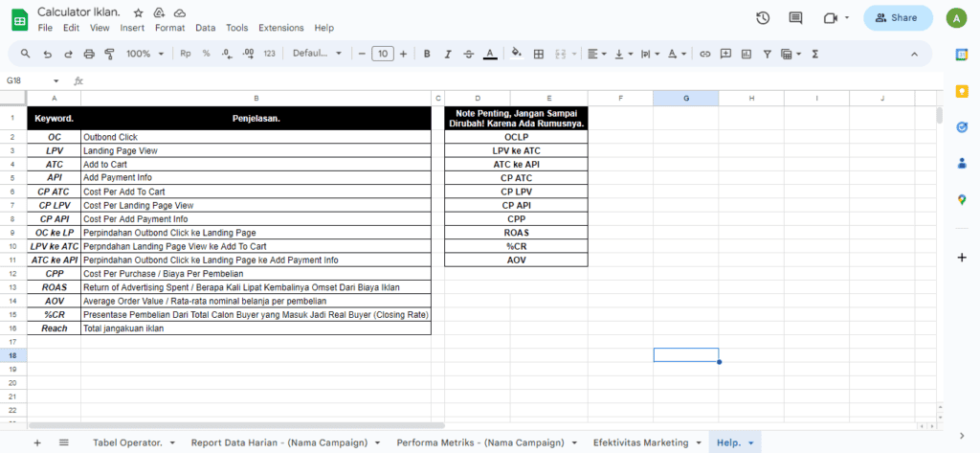Open the zoom level dropdown
980x453 pixels.
145,54
